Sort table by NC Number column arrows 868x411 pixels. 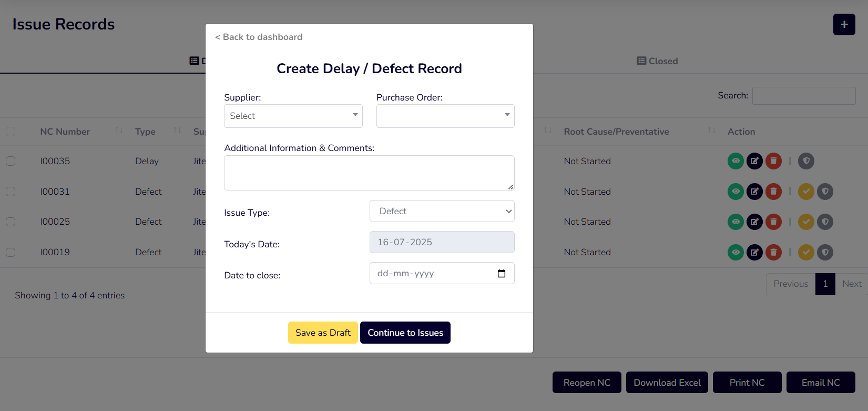[x=119, y=131]
